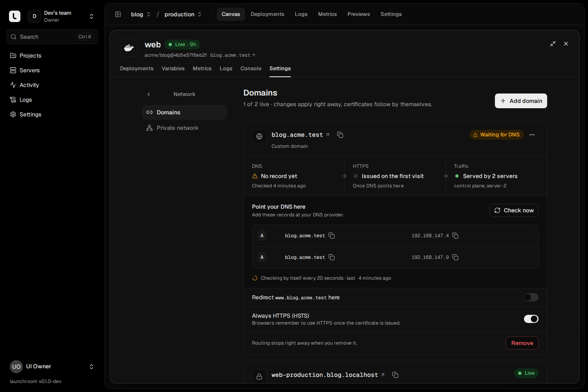Expand the Dev's team switcher
Image resolution: width=588 pixels, height=392 pixels.
[91, 16]
